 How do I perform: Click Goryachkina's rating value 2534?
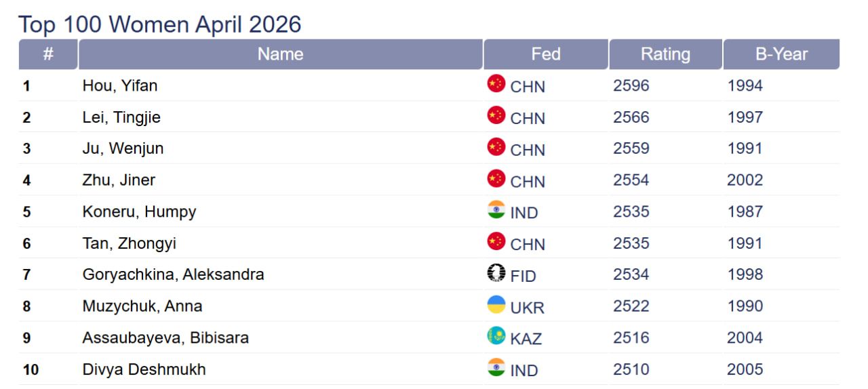631,274
